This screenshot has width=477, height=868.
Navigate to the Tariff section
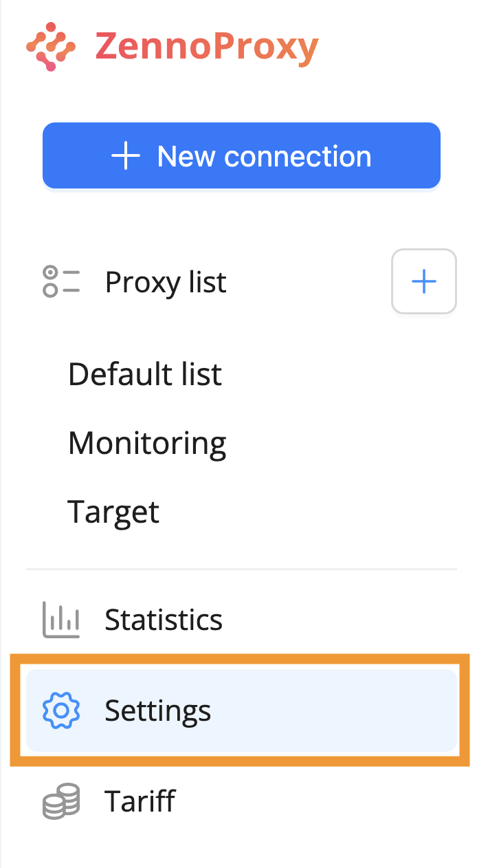pos(140,801)
